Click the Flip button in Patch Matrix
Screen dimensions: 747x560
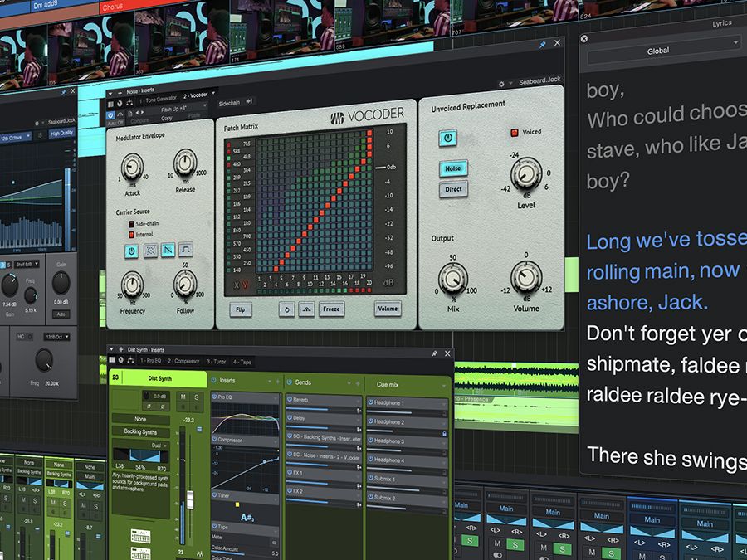241,310
